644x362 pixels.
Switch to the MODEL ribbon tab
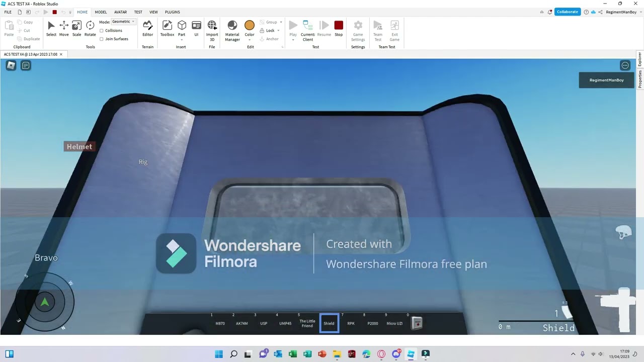pos(101,12)
